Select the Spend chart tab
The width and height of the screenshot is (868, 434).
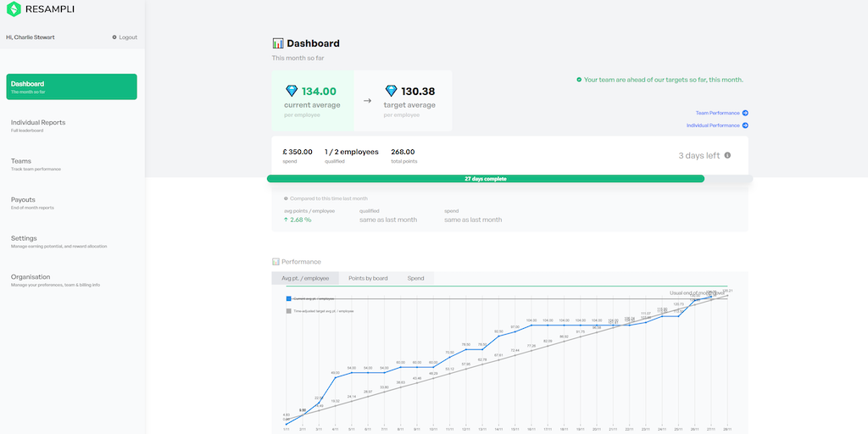point(415,278)
